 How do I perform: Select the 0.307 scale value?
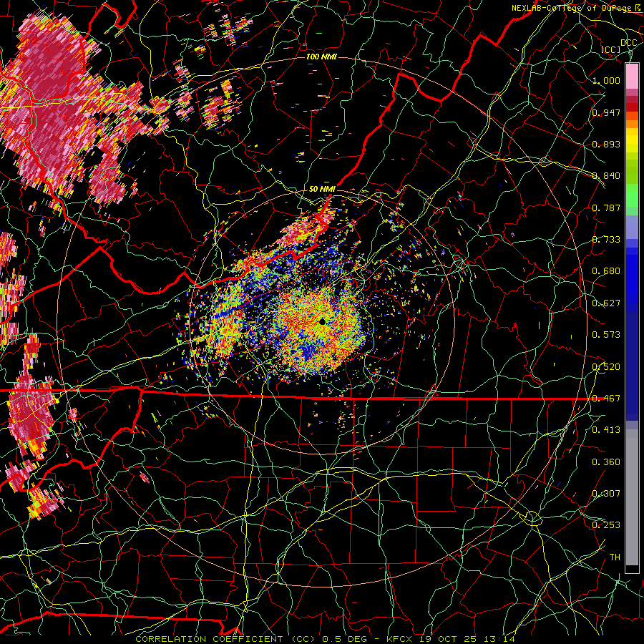(x=606, y=494)
